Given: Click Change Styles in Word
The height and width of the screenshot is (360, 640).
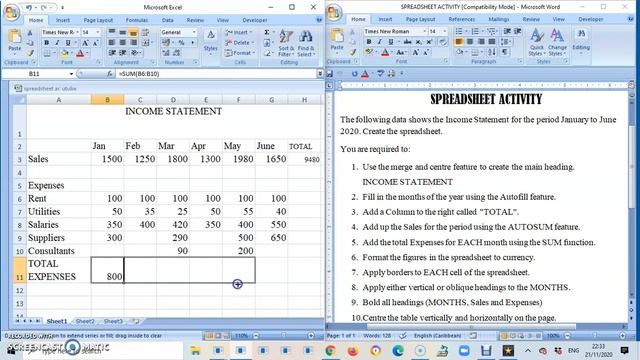Looking at the screenshot, I should point(557,42).
